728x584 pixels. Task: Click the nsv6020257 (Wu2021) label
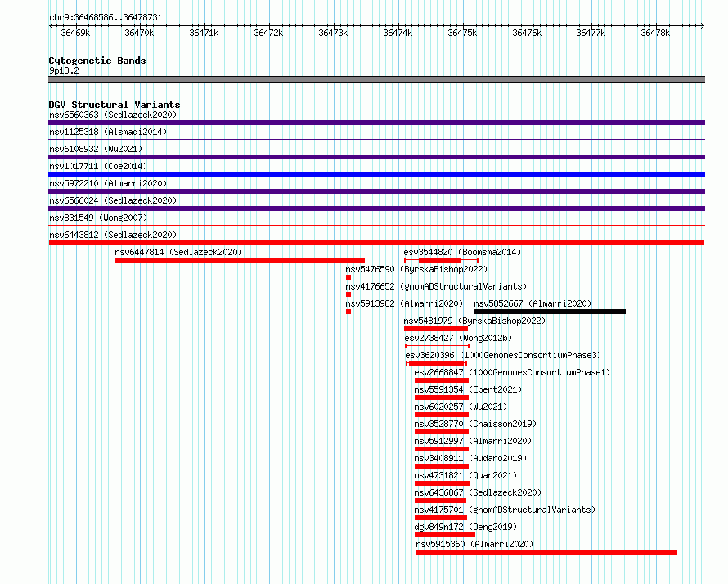[461, 407]
